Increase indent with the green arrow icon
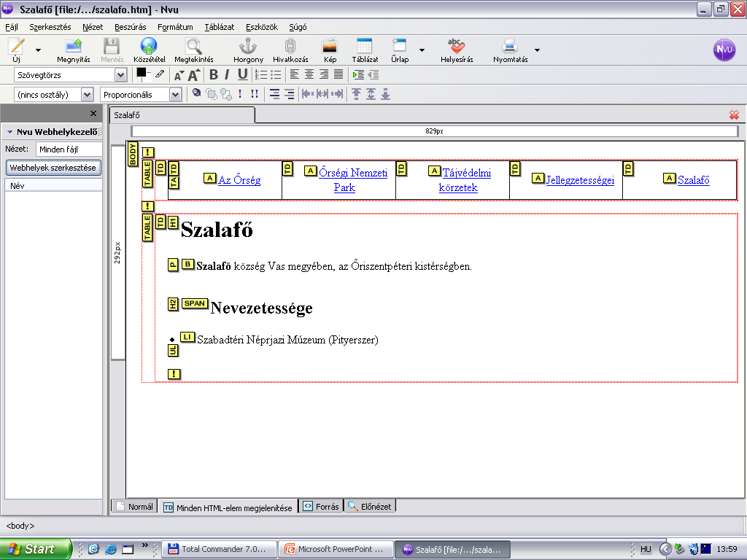The width and height of the screenshot is (747, 560). (358, 75)
